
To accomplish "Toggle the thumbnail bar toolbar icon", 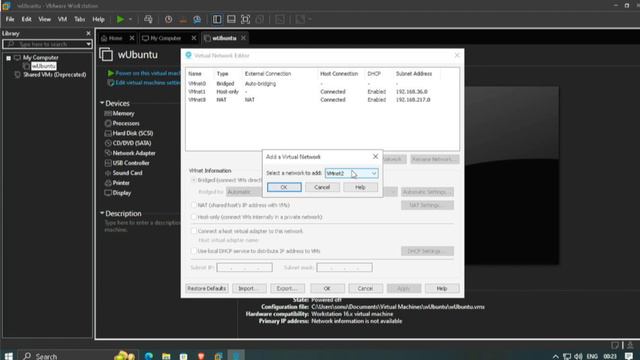I will pos(231,19).
